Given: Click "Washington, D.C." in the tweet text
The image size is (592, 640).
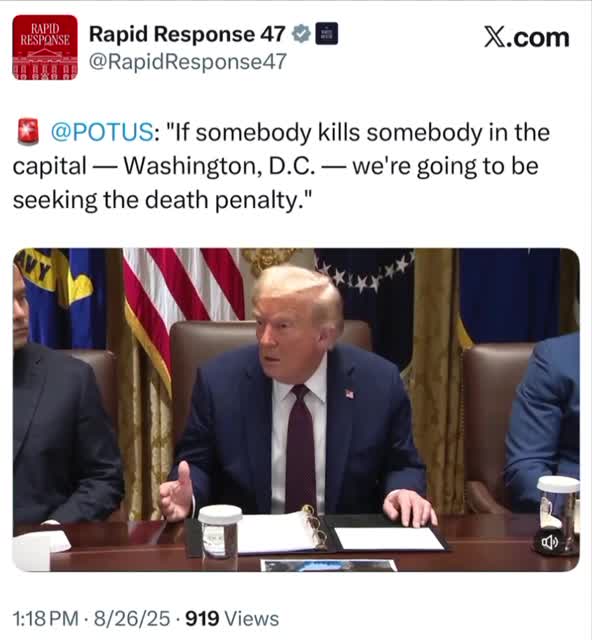Looking at the screenshot, I should point(219,167).
